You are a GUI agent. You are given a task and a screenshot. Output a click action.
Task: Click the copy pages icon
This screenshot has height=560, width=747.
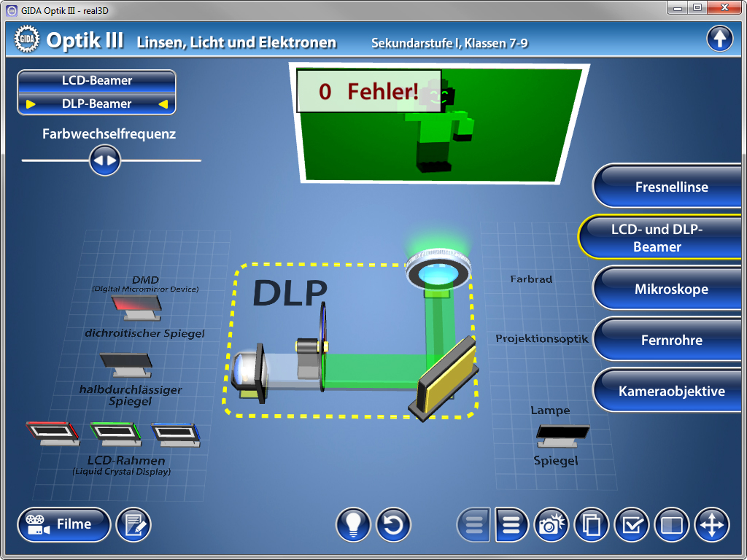click(592, 525)
